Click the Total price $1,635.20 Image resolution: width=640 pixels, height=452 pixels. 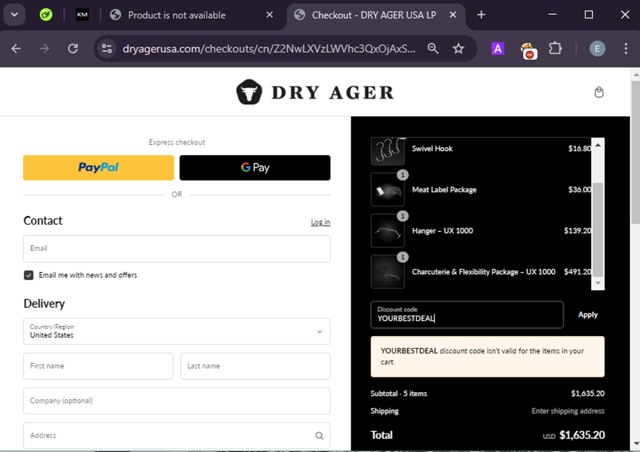click(582, 435)
